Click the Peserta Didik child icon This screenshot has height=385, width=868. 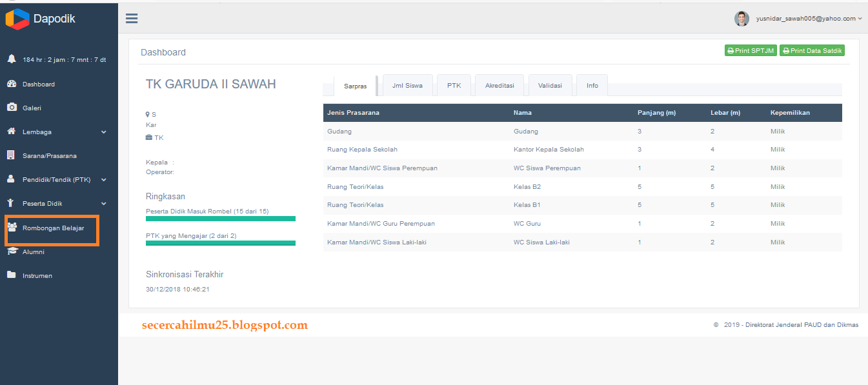pos(10,203)
